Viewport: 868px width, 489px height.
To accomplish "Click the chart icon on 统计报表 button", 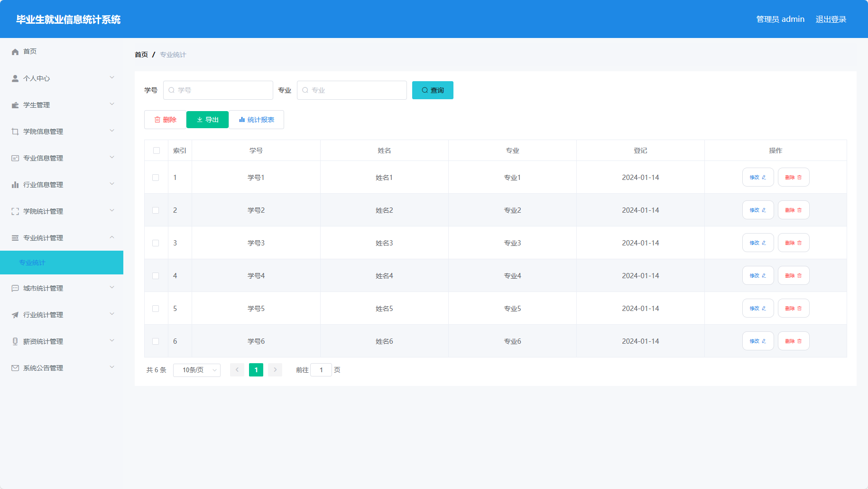I will click(242, 120).
